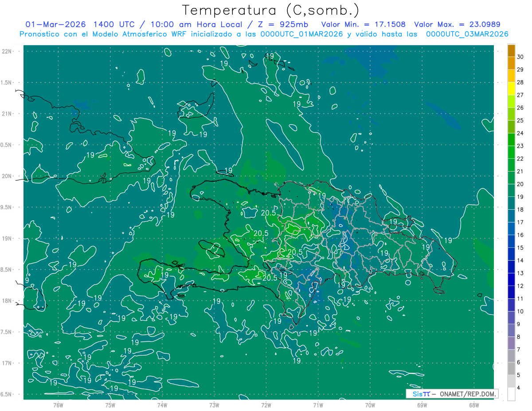Click the 22N latitude axis label

pos(6,51)
